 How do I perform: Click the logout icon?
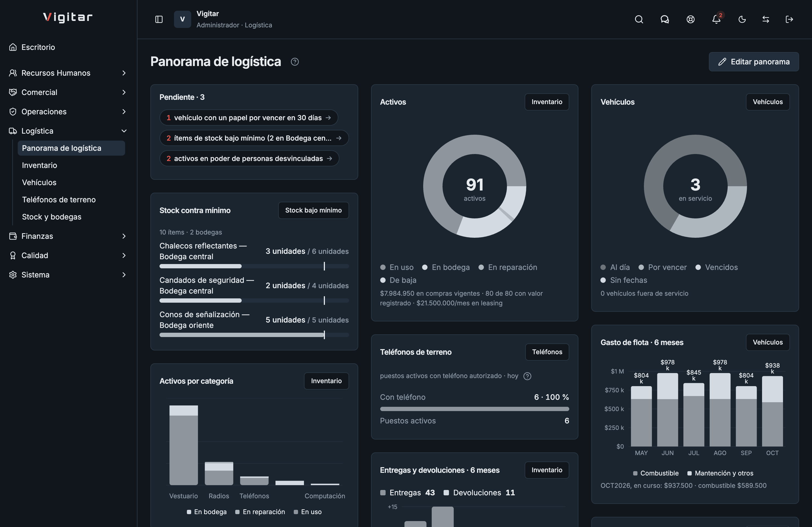click(789, 19)
